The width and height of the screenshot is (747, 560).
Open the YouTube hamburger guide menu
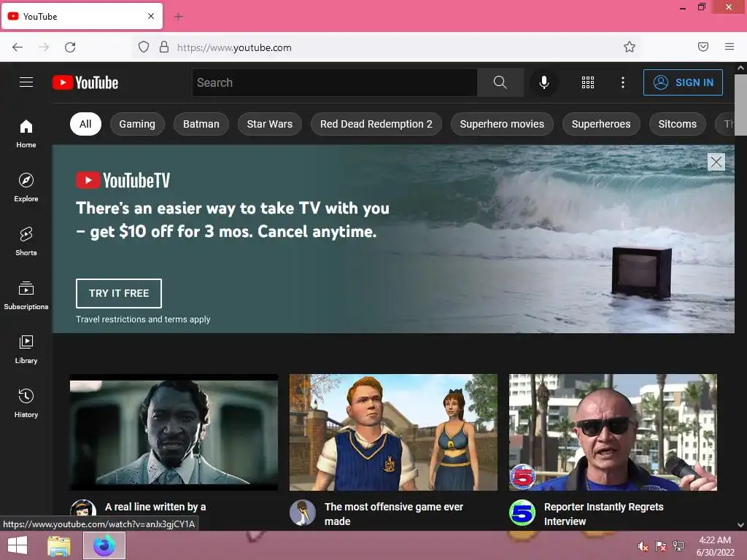(x=26, y=82)
